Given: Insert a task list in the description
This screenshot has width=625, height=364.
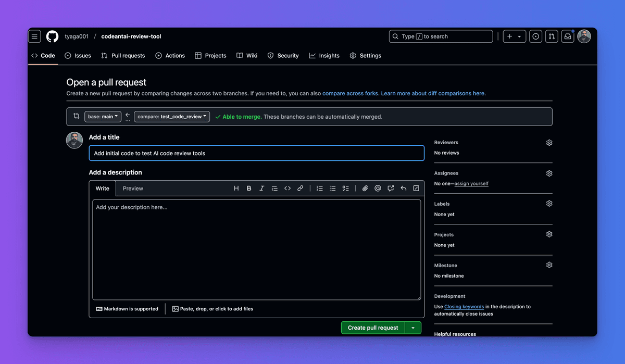Looking at the screenshot, I should 345,188.
